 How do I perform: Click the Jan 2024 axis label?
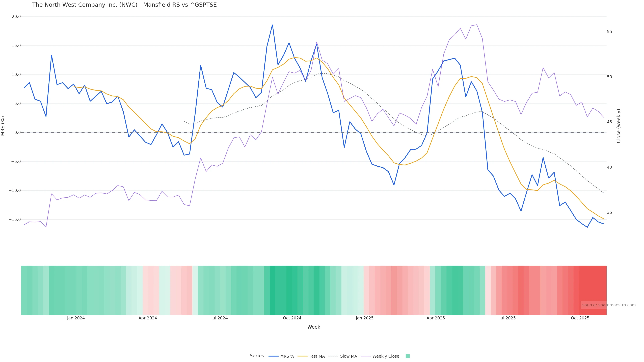coord(76,318)
